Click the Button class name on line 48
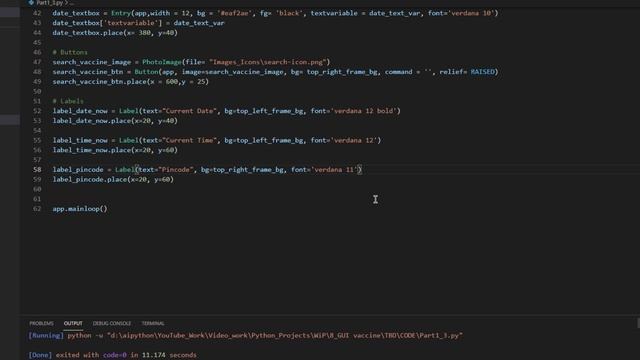Image resolution: width=640 pixels, height=360 pixels. point(146,72)
